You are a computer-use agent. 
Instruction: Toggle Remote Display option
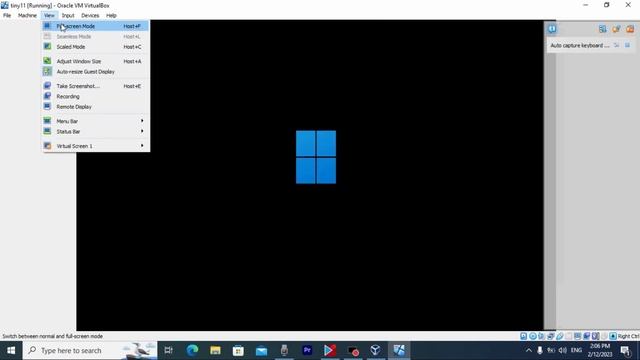point(96,107)
